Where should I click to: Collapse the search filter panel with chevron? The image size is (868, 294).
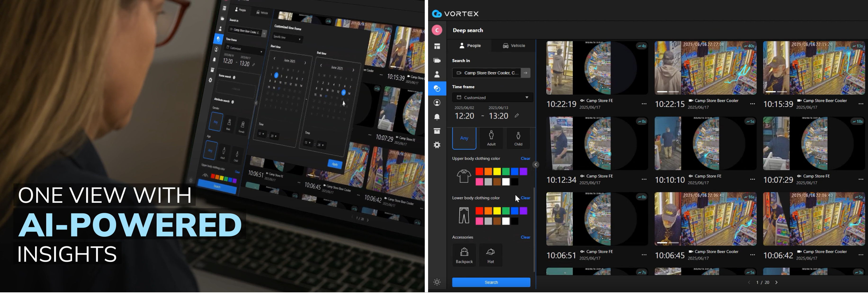535,165
